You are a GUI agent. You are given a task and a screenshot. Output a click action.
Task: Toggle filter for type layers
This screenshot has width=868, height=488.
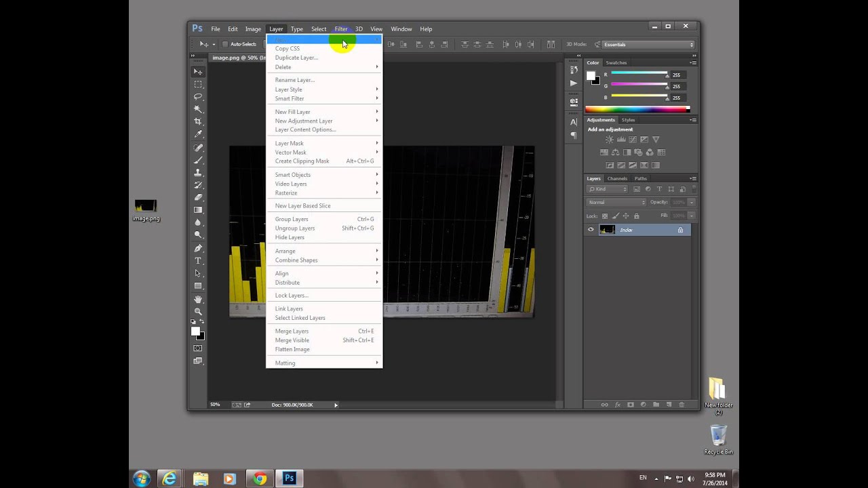click(x=660, y=189)
